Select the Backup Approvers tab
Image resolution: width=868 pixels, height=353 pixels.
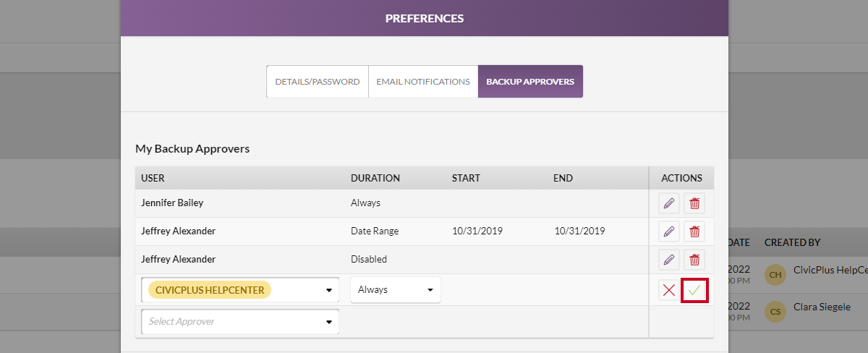tap(530, 82)
